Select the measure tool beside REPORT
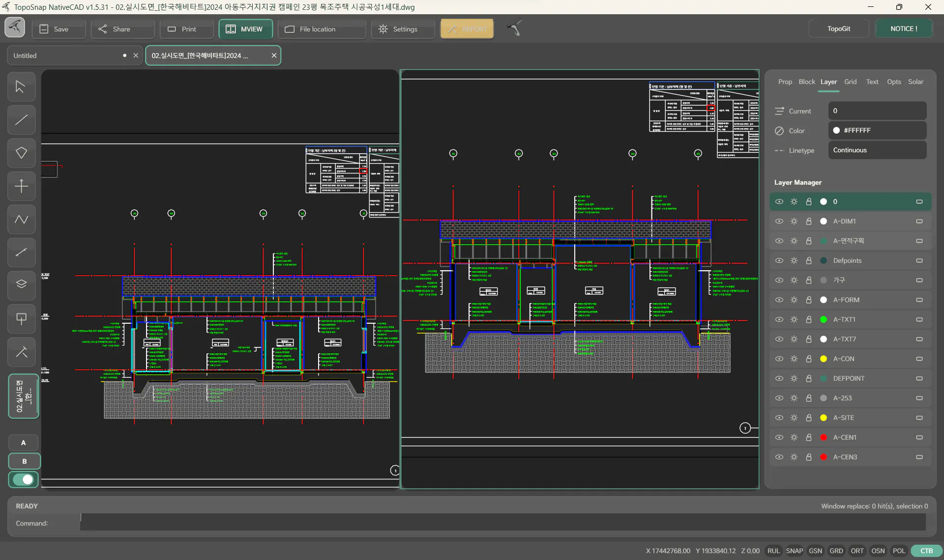 click(x=514, y=28)
